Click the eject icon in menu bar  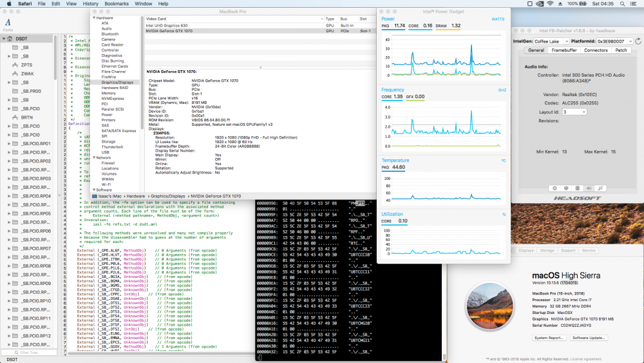pos(560,4)
